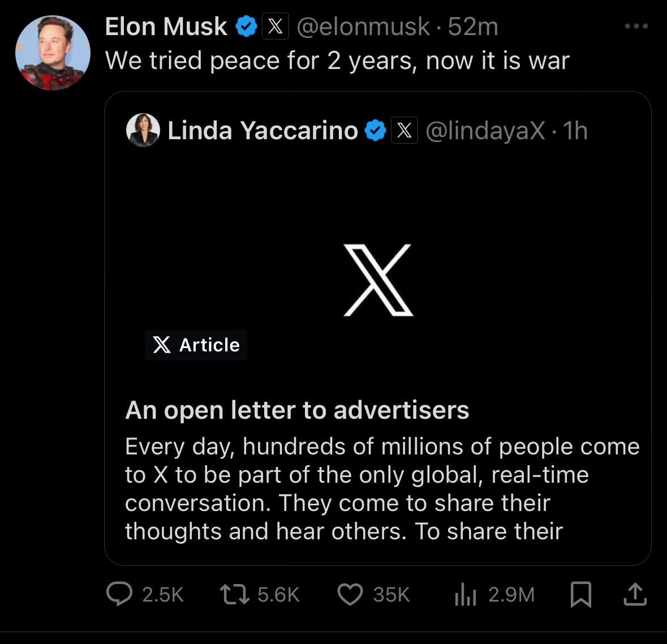The image size is (667, 644).
Task: Click the @lindayaX handle
Action: coord(485,131)
